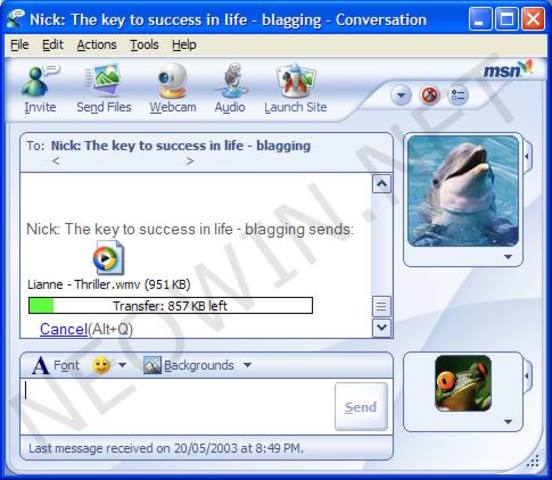Click the left angle bracket under the To name
The width and height of the screenshot is (552, 480).
pos(56,161)
